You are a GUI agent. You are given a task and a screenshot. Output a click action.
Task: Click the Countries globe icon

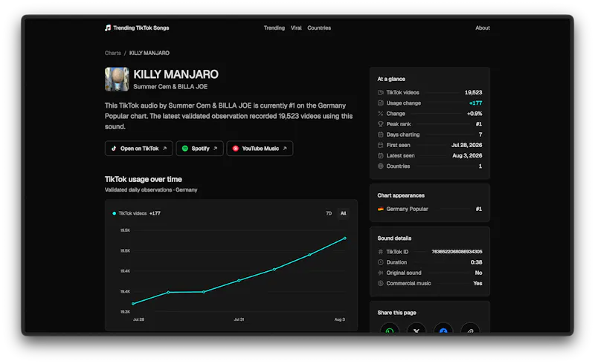381,166
